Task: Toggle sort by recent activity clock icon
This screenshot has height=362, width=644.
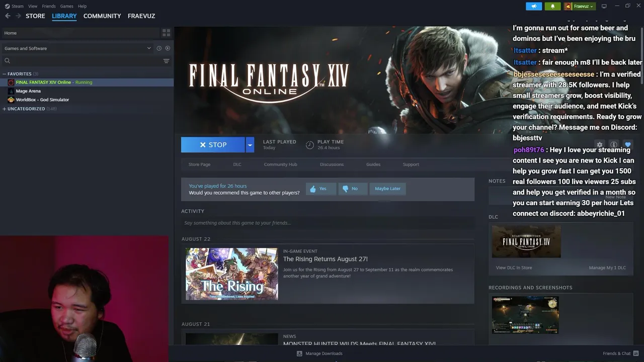Action: (x=159, y=48)
